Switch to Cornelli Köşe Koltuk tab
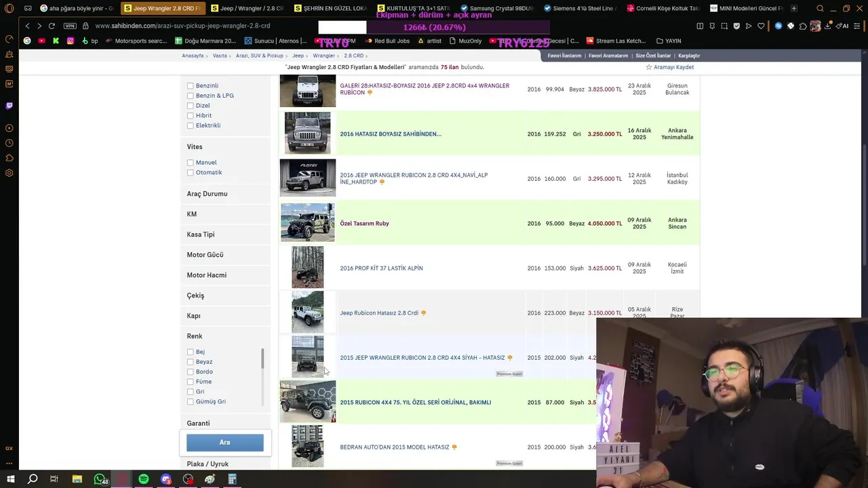This screenshot has height=488, width=868. coord(663,9)
